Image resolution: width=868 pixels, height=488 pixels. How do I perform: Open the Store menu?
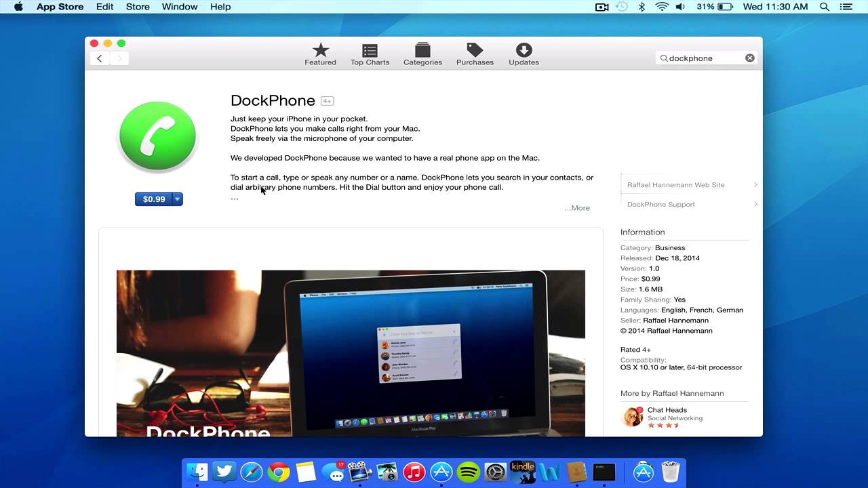point(138,7)
